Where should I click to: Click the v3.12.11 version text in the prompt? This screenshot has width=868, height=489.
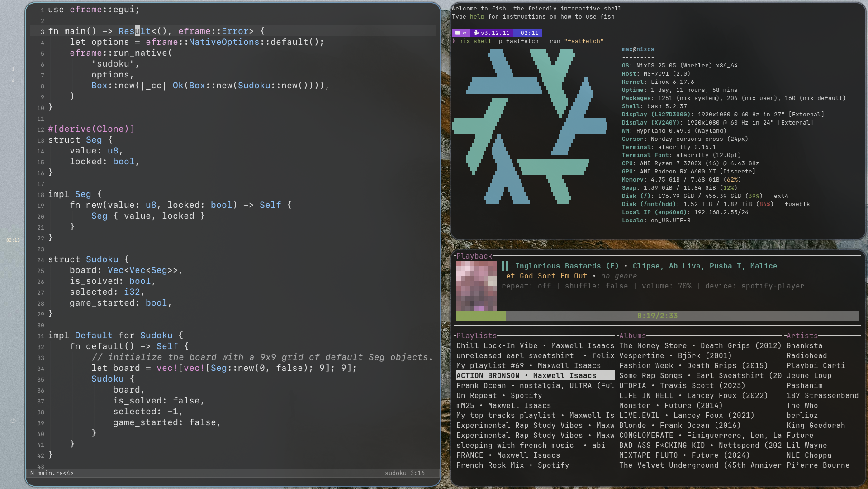coord(495,33)
